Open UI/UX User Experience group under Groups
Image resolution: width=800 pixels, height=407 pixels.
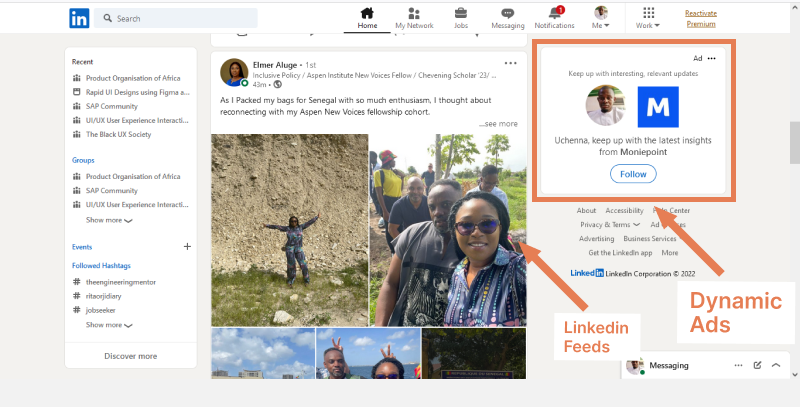point(137,205)
